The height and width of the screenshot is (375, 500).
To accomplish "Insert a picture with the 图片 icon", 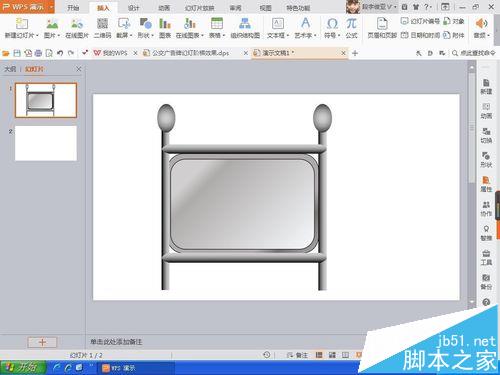I will 52,24.
